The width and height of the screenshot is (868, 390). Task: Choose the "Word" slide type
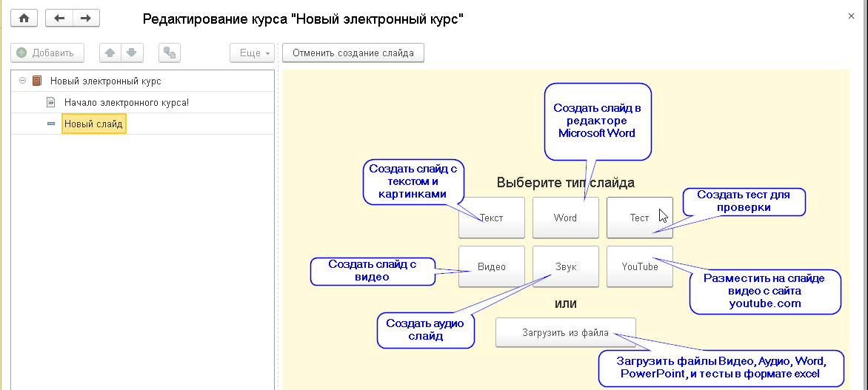[565, 218]
